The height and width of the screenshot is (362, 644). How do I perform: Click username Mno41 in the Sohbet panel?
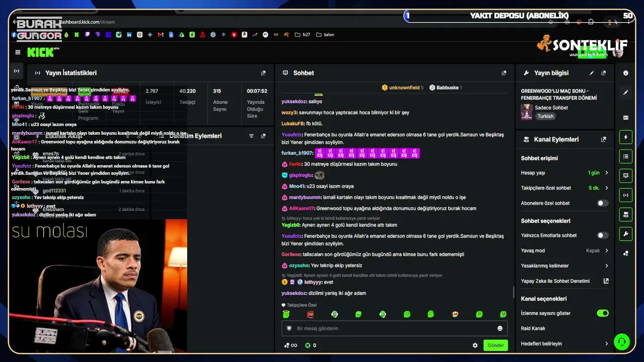[x=296, y=187]
